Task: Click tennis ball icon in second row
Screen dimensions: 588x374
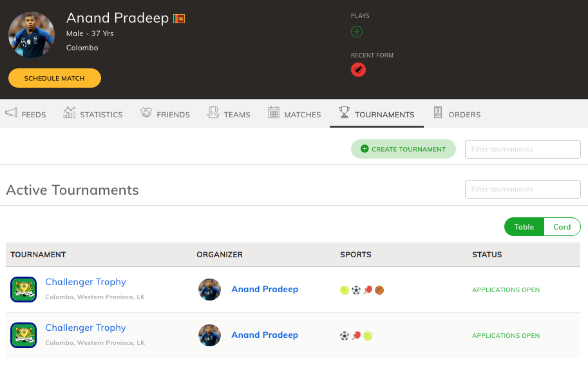Action: click(368, 336)
